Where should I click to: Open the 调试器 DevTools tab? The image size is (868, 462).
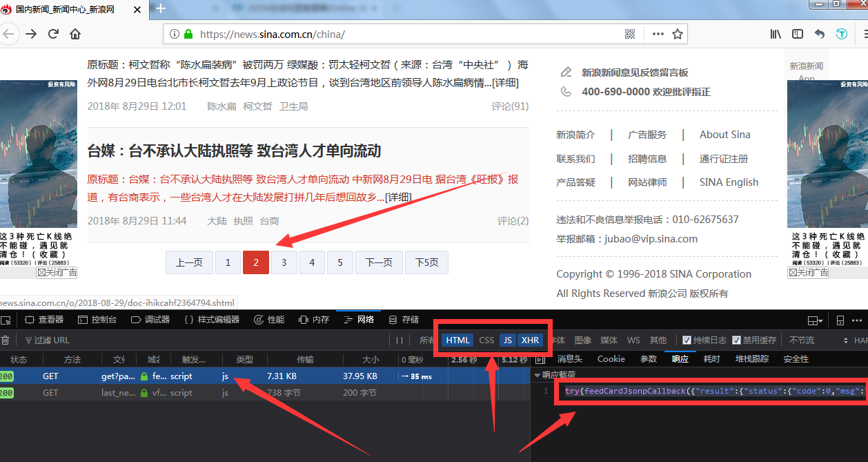click(x=150, y=320)
